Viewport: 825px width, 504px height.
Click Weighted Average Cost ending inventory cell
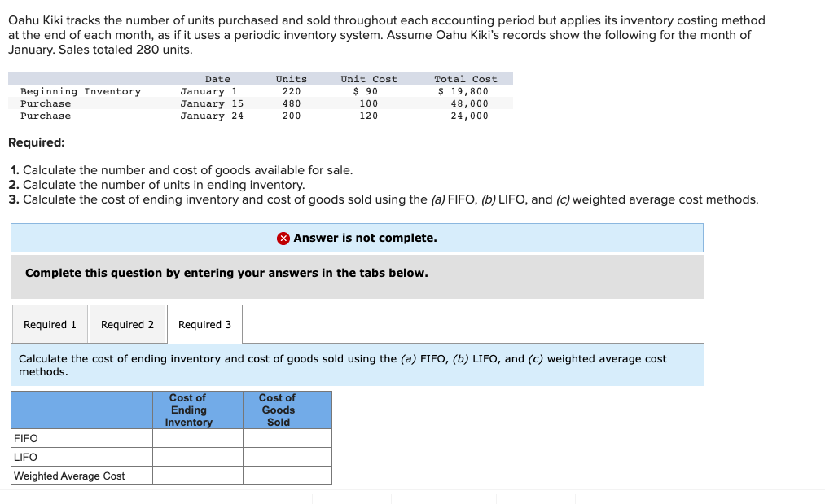(198, 476)
